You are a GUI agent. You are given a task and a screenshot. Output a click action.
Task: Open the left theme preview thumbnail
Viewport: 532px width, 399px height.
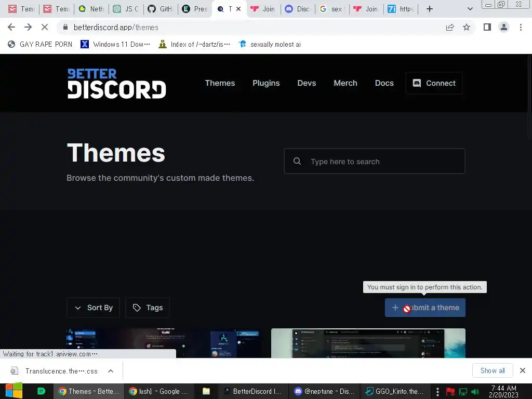(x=165, y=343)
